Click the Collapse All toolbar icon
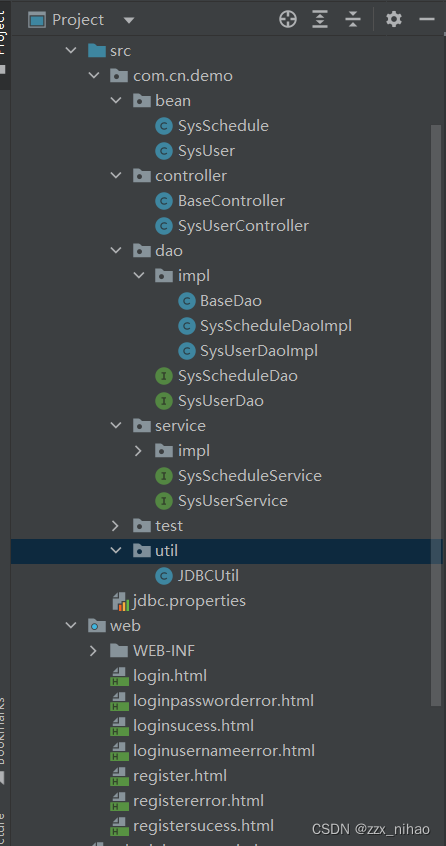 pos(353,20)
